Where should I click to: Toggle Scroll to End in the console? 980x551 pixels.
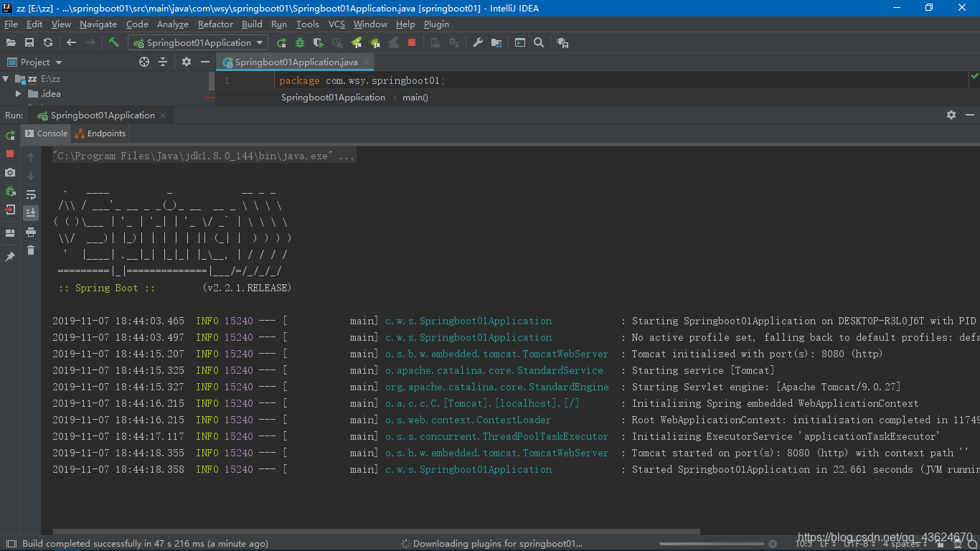(31, 213)
